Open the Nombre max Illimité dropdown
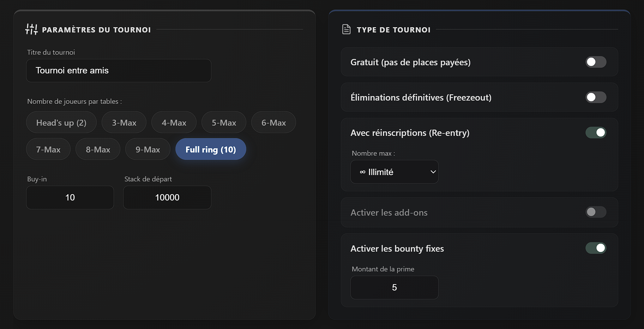Image resolution: width=644 pixels, height=329 pixels. pyautogui.click(x=395, y=172)
